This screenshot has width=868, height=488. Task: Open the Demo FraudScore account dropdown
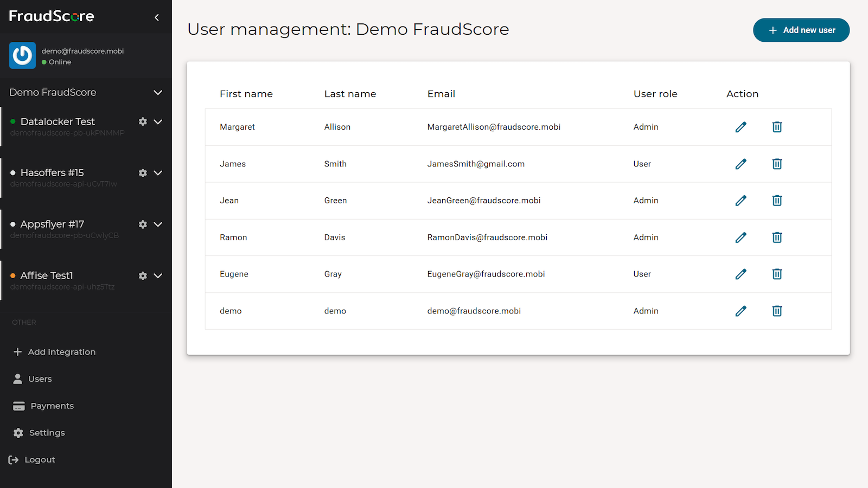point(158,93)
